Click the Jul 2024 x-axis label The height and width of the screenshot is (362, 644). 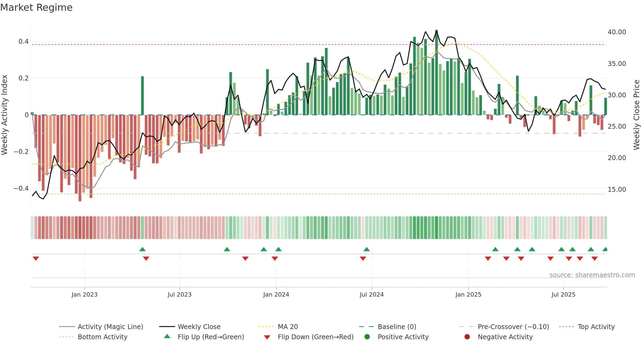[372, 294]
